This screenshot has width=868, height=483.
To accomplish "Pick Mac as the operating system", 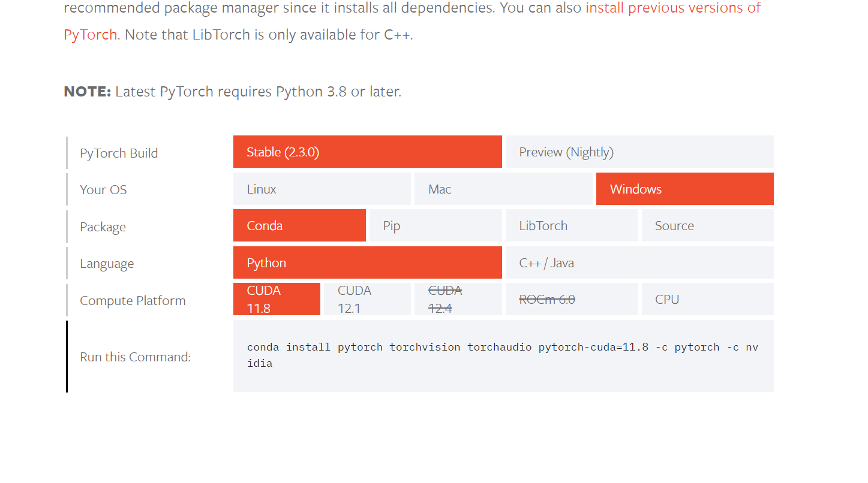I will [503, 189].
